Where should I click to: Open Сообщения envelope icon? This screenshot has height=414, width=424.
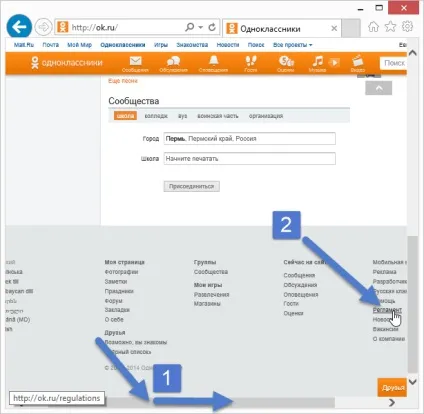135,64
